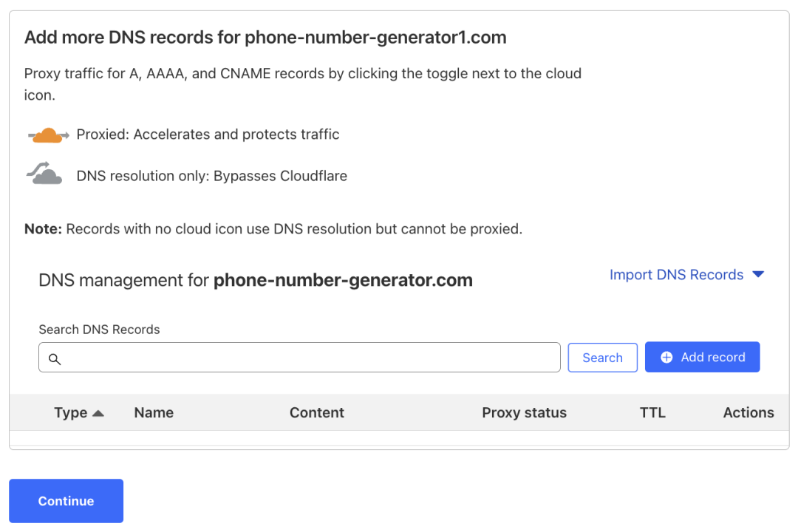Click the Add record button
The height and width of the screenshot is (532, 798).
click(x=702, y=358)
